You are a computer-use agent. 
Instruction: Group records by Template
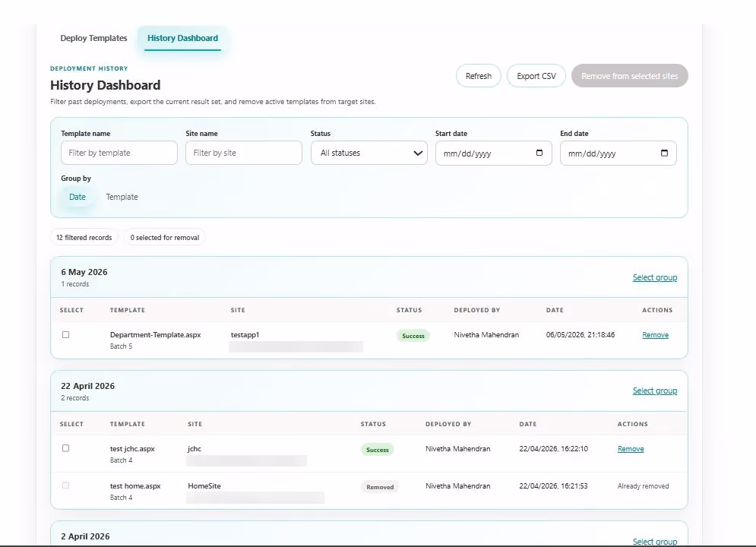tap(122, 197)
